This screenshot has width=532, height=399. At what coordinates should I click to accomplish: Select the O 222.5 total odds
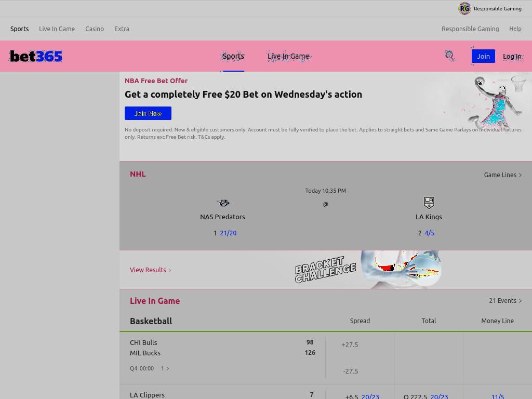pos(426,396)
